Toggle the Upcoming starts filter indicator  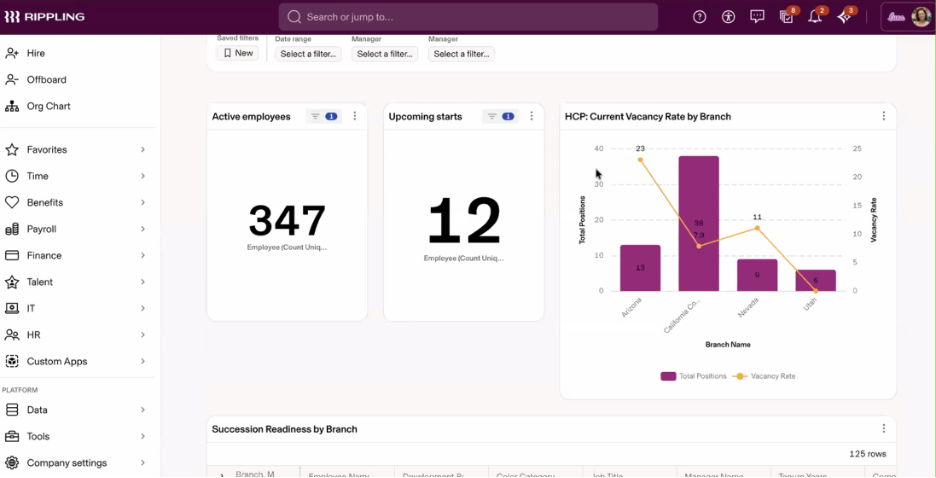tap(500, 116)
